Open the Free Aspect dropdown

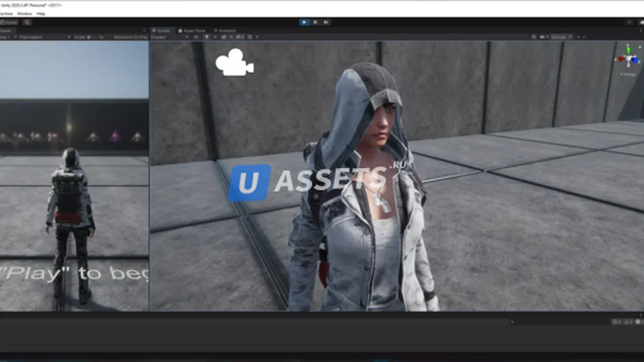44,37
